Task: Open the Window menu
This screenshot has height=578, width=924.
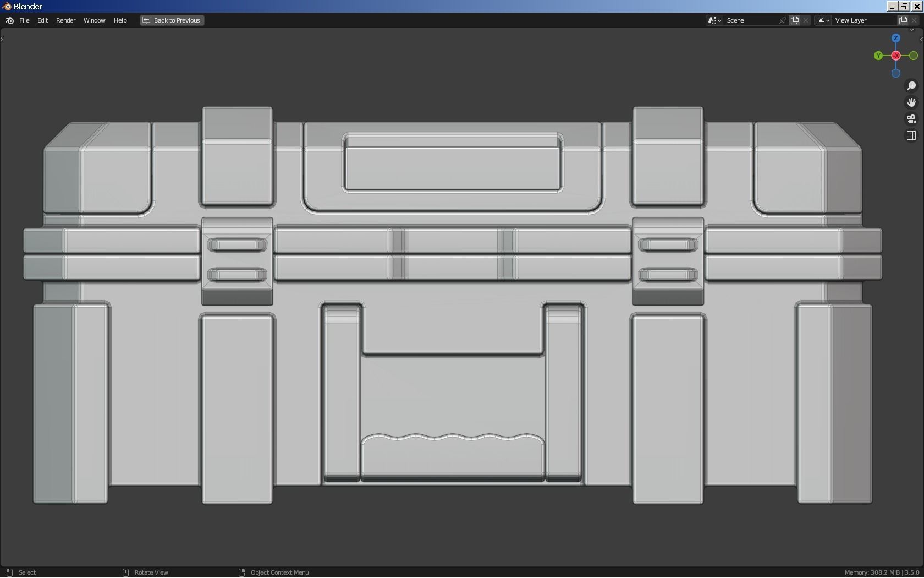Action: click(94, 20)
